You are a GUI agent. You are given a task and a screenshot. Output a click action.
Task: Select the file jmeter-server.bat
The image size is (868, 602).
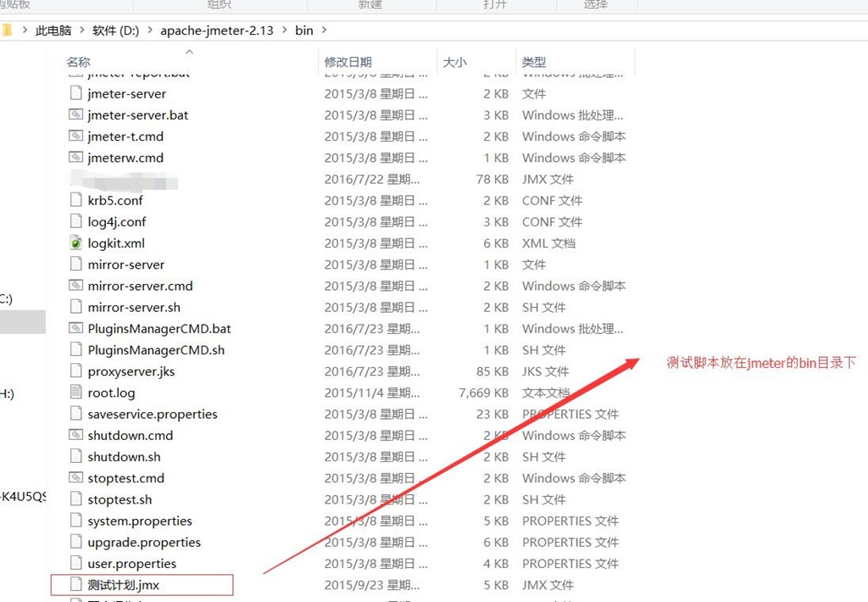tap(138, 115)
